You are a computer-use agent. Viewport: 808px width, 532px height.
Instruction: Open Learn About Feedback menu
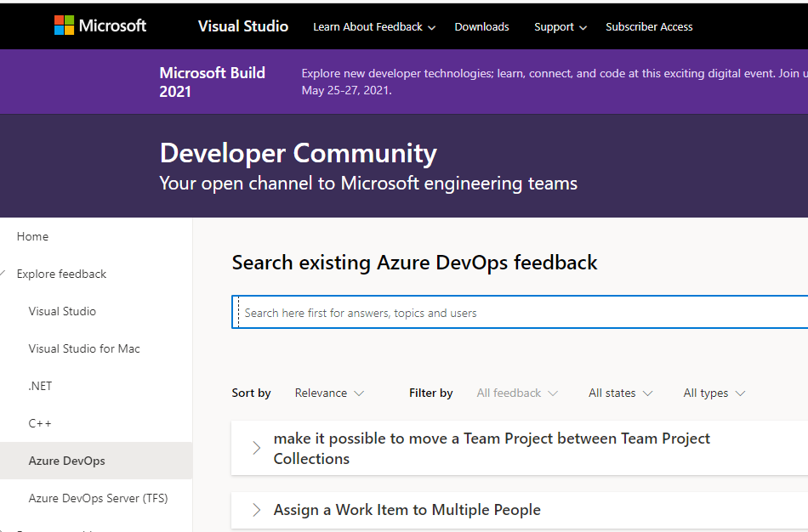pos(374,27)
